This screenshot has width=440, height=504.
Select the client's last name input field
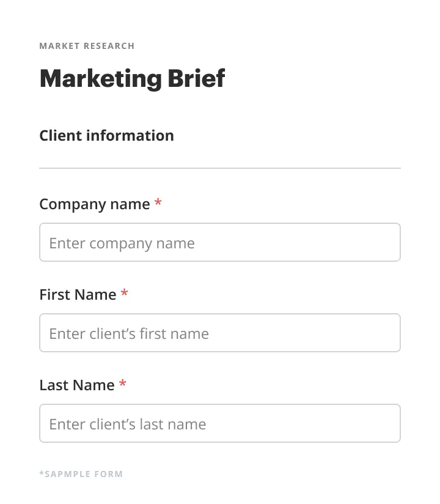(220, 424)
